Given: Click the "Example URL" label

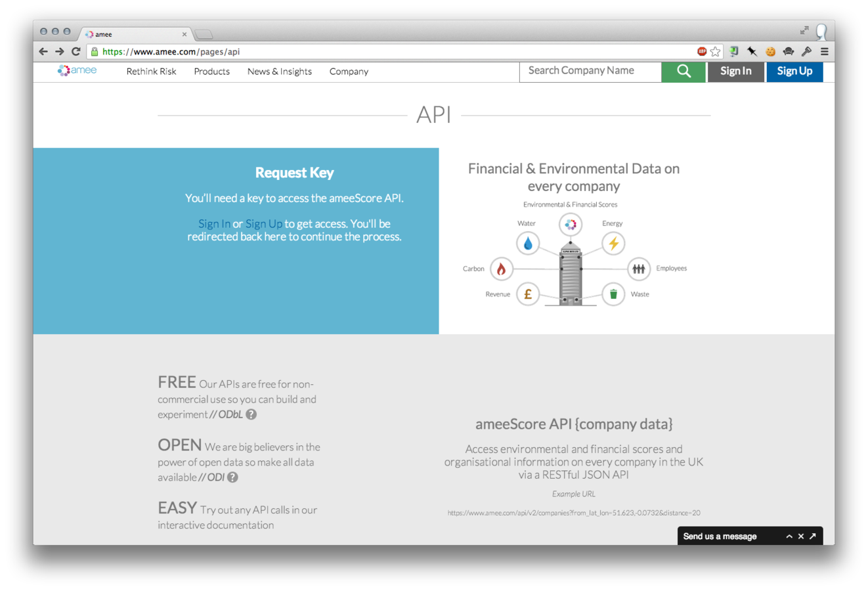Looking at the screenshot, I should pyautogui.click(x=574, y=494).
